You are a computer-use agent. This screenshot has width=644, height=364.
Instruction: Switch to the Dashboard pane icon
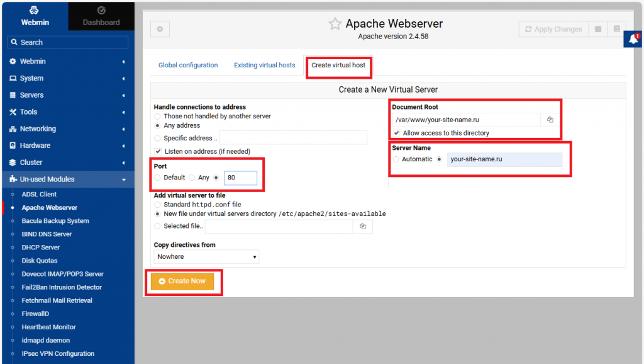pyautogui.click(x=101, y=11)
